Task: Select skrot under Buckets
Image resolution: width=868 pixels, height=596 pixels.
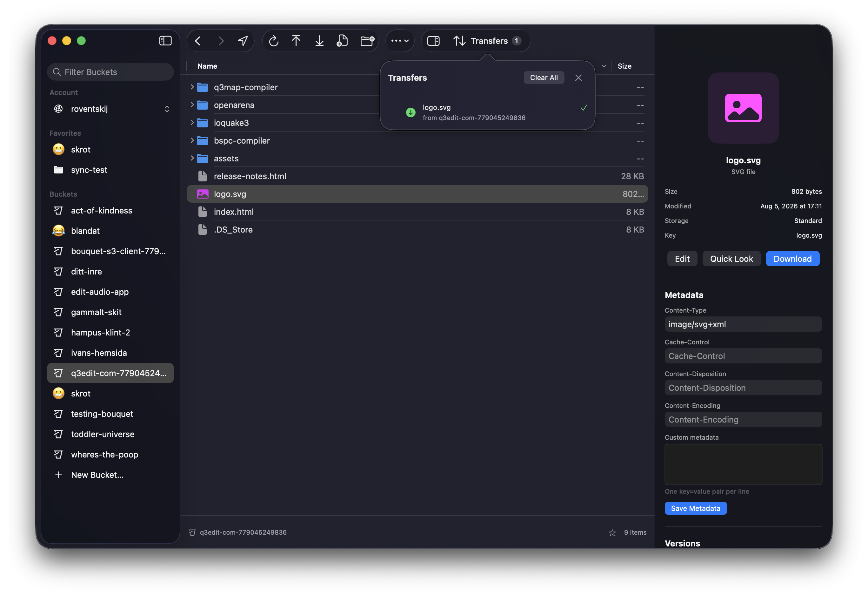Action: pos(110,394)
